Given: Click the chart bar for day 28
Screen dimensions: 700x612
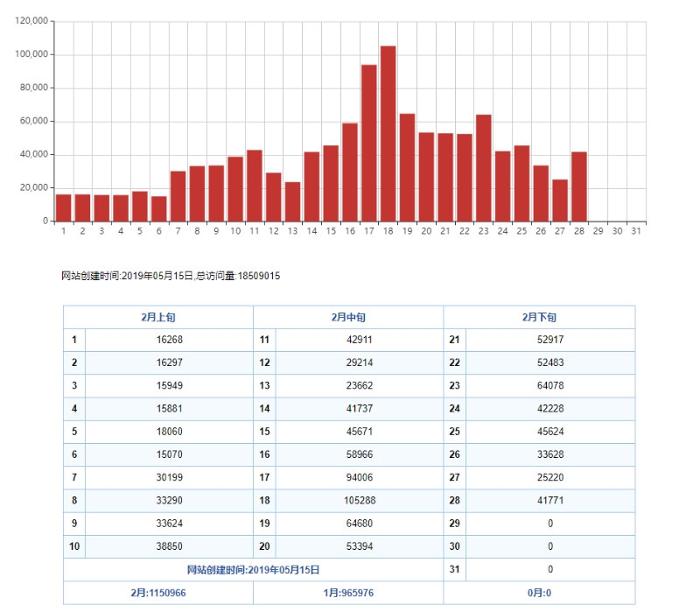Looking at the screenshot, I should pos(579,186).
